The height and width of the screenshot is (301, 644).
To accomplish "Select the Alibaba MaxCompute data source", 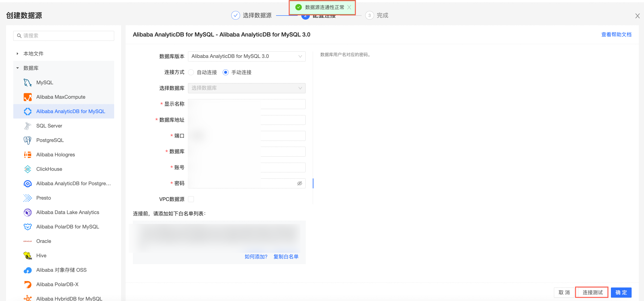I will click(61, 97).
